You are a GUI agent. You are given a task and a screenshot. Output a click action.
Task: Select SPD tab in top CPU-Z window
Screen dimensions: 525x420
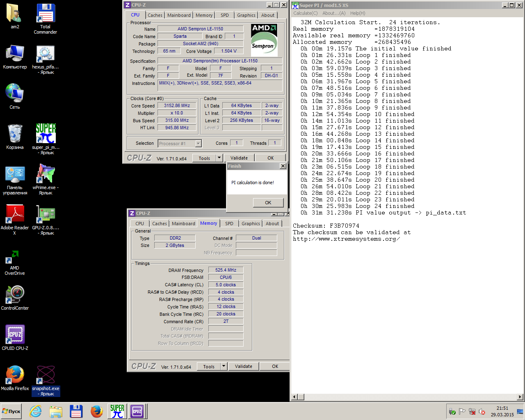[x=225, y=15]
